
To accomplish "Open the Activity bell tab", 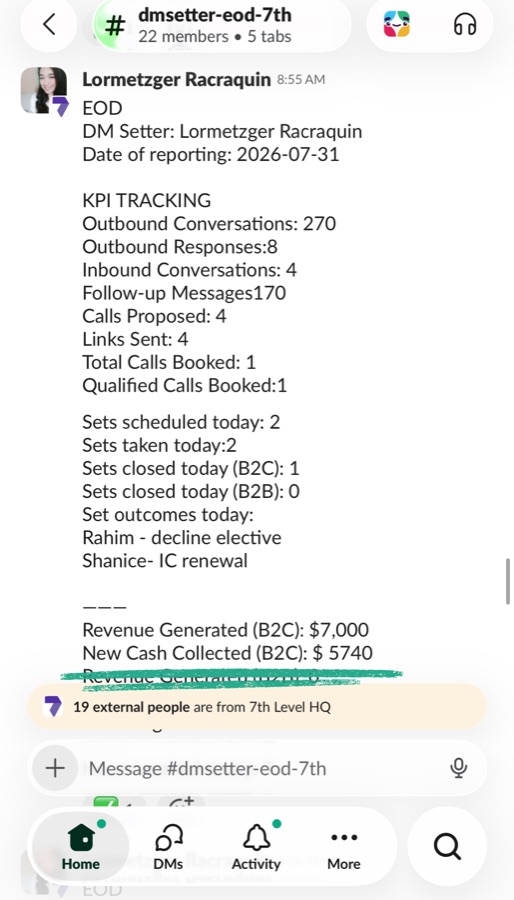I will coord(256,846).
